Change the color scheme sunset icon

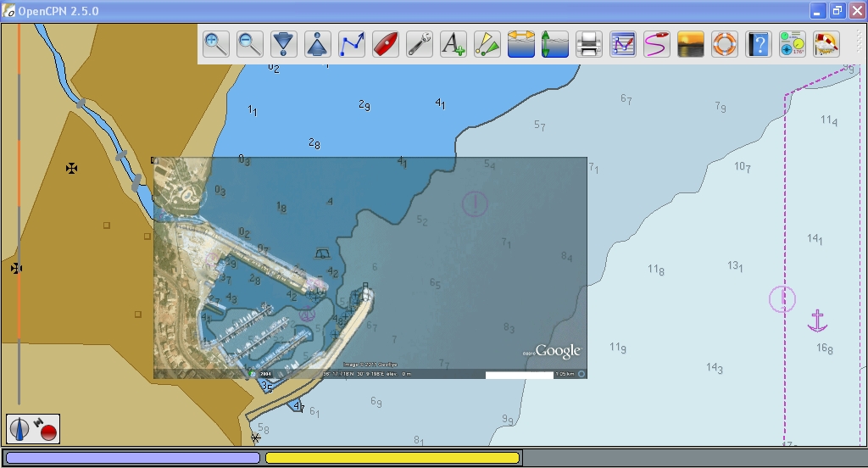click(x=691, y=44)
